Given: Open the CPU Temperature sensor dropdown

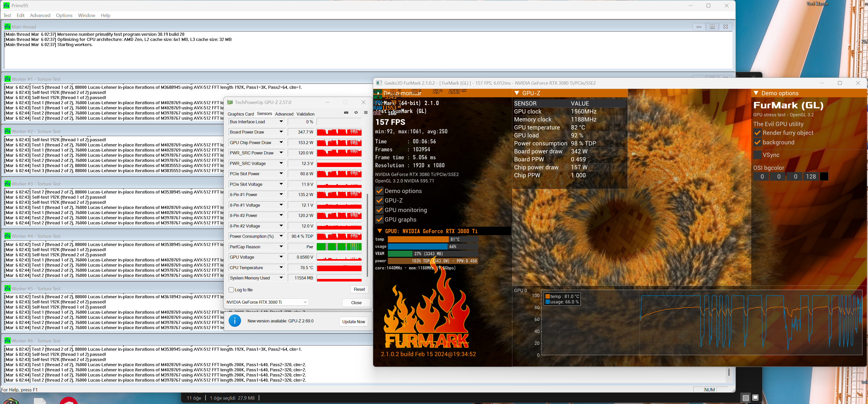Looking at the screenshot, I should click(281, 267).
